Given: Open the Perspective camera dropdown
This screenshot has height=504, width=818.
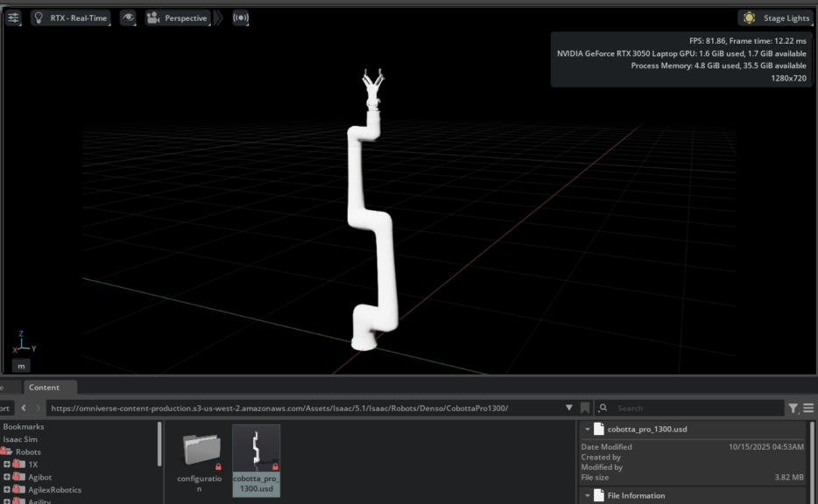Looking at the screenshot, I should click(x=178, y=17).
